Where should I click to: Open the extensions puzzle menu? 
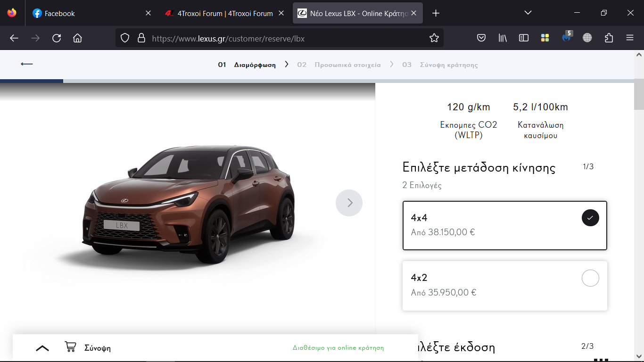click(609, 38)
